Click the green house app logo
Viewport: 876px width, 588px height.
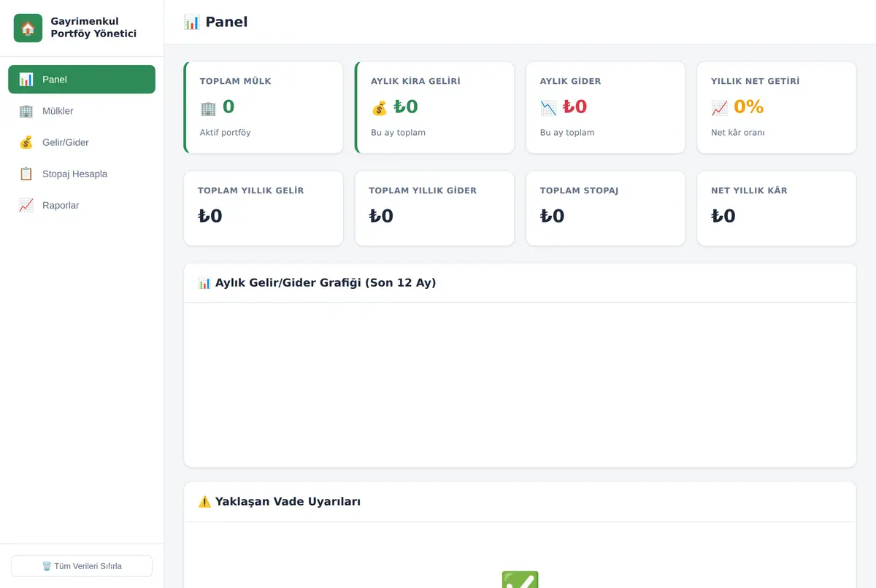[28, 28]
